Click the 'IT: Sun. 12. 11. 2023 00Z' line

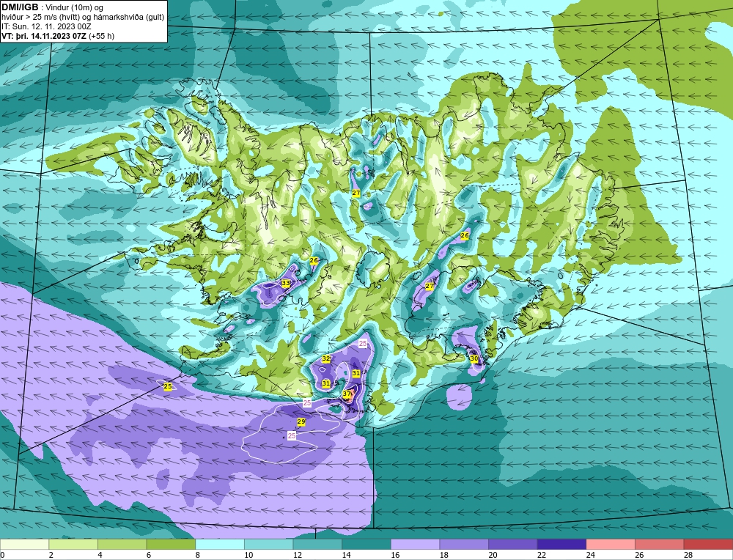tap(46, 26)
